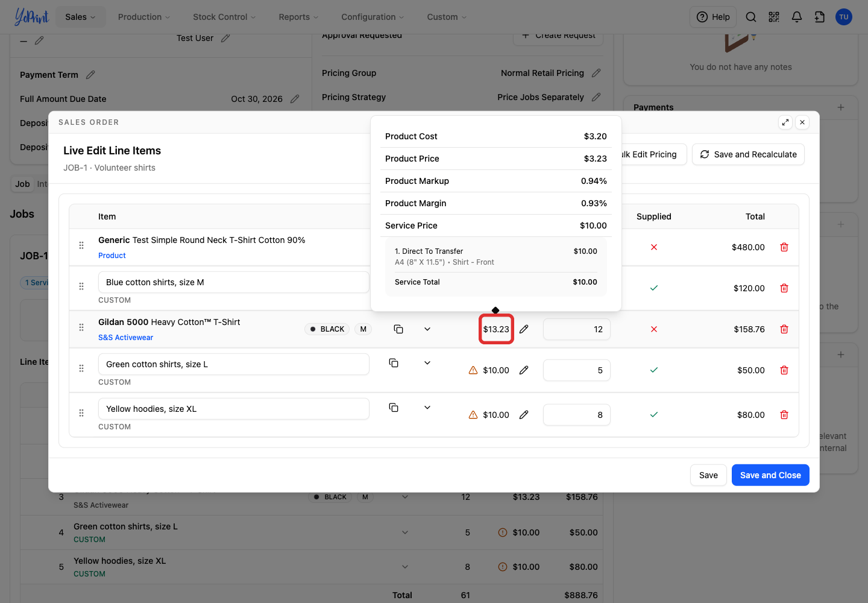Open the S&S Activewear link
Screen dimensions: 868x603
click(x=126, y=338)
